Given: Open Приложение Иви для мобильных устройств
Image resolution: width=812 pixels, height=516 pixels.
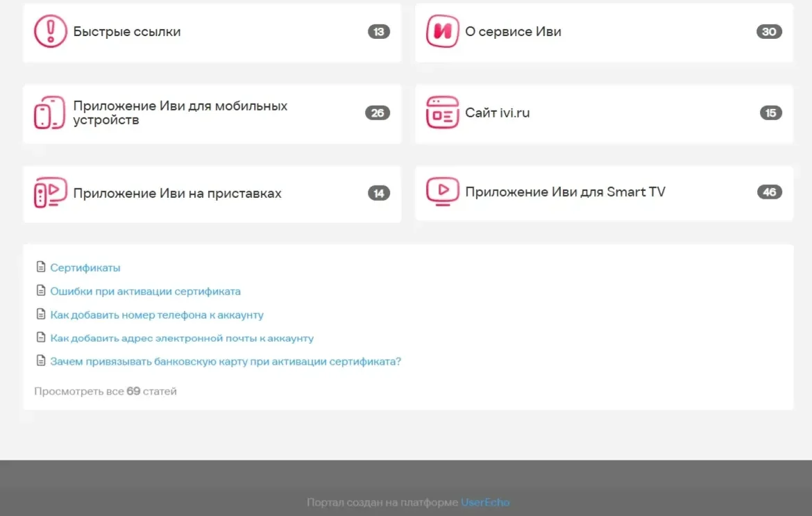Looking at the screenshot, I should (180, 113).
